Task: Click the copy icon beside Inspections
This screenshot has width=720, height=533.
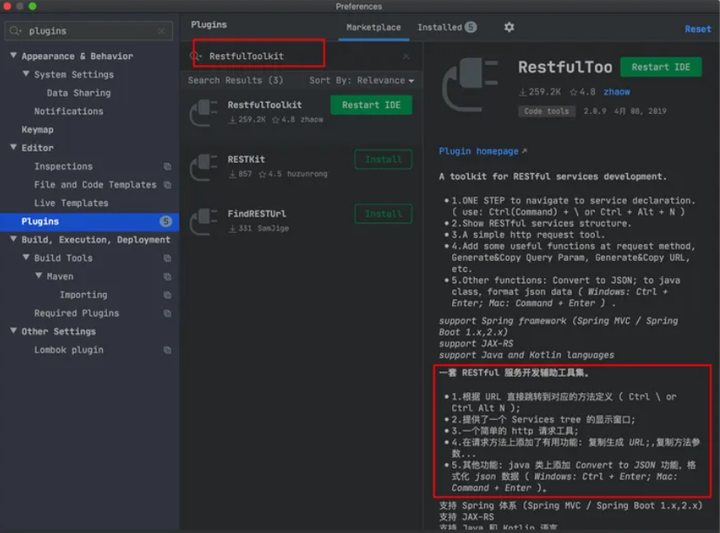Action: coord(167,166)
